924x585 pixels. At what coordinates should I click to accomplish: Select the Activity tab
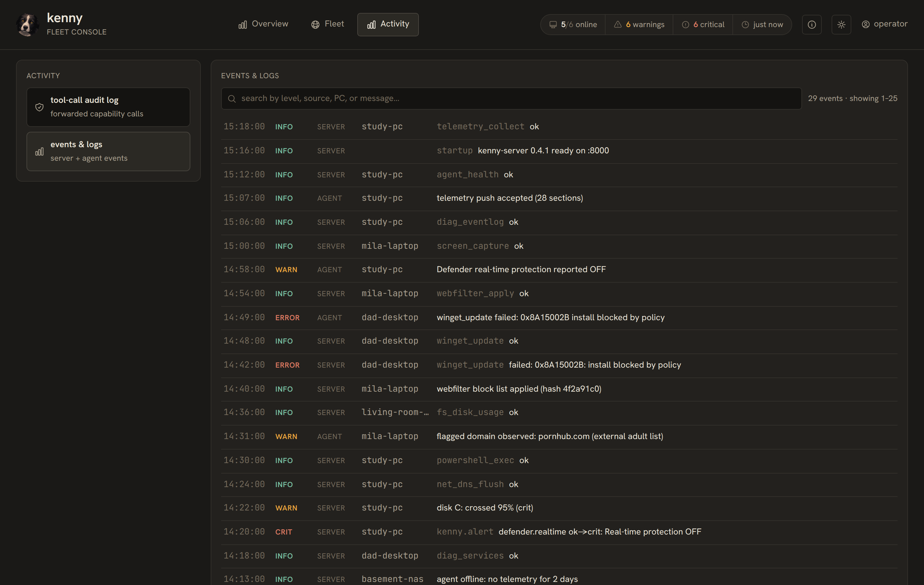click(x=388, y=24)
